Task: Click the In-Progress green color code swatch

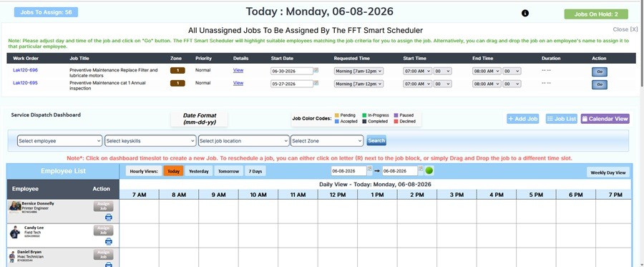Action: pos(364,115)
